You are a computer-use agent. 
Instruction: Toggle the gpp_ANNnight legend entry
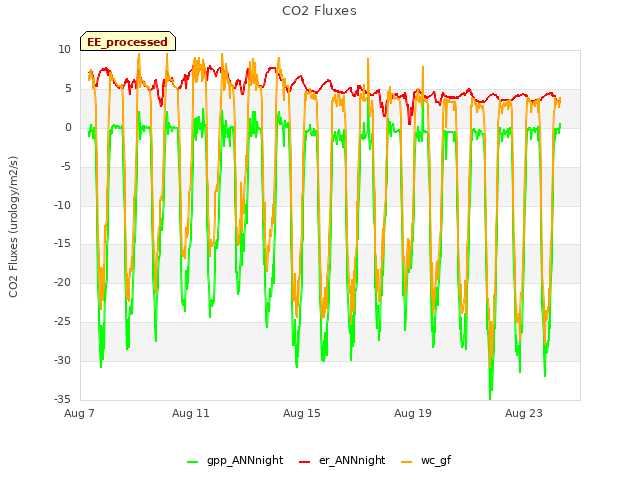coord(235,460)
